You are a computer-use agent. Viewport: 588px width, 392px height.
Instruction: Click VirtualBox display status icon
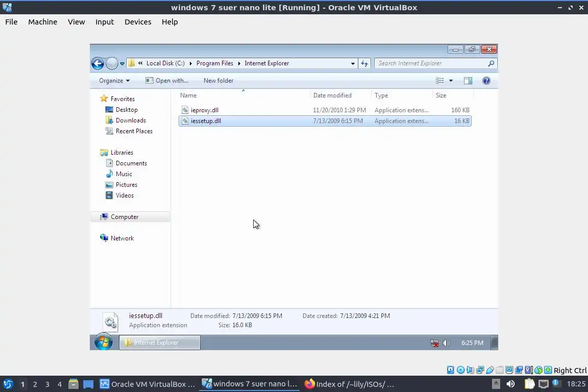509,370
